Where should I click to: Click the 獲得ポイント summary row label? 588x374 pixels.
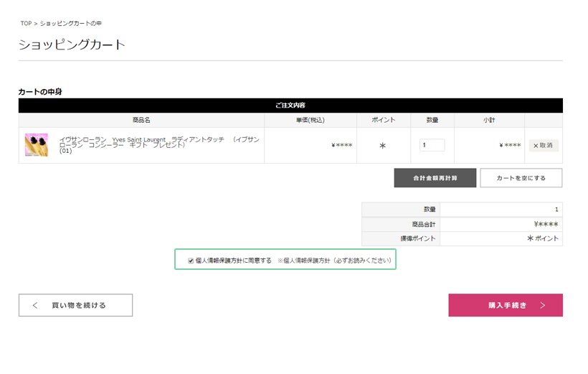pyautogui.click(x=417, y=238)
